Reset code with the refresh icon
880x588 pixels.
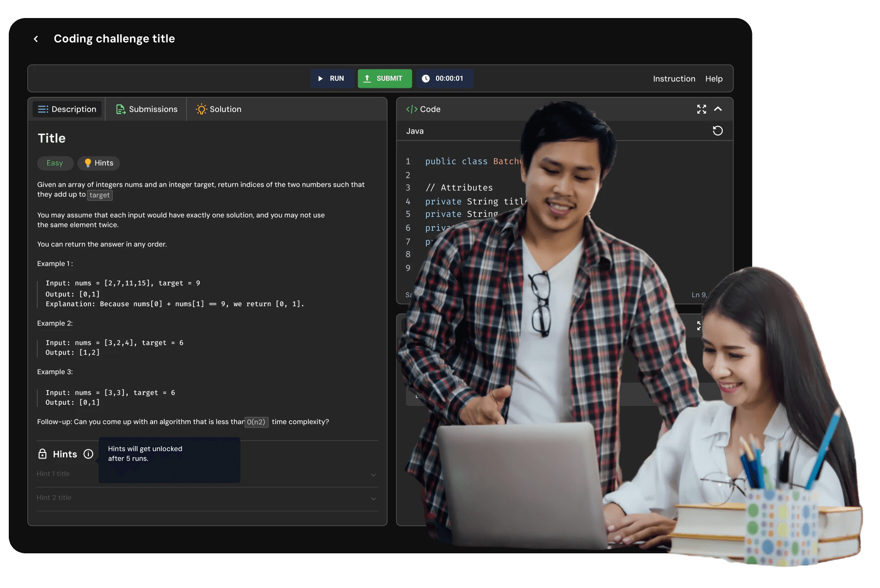[x=718, y=131]
